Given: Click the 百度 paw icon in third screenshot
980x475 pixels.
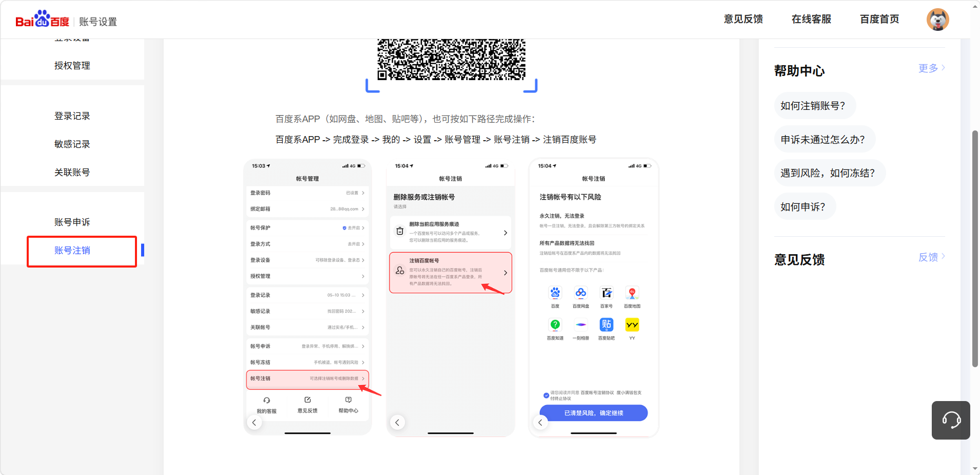Looking at the screenshot, I should [555, 293].
